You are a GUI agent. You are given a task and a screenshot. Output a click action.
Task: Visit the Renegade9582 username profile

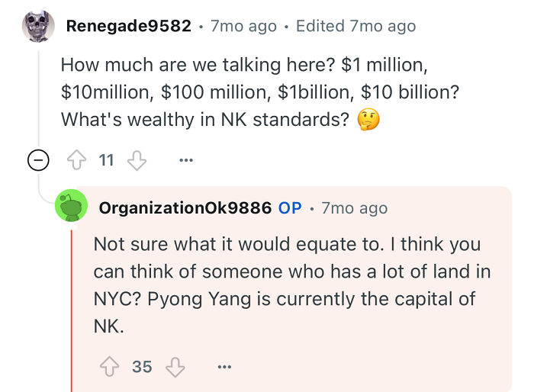pos(128,26)
